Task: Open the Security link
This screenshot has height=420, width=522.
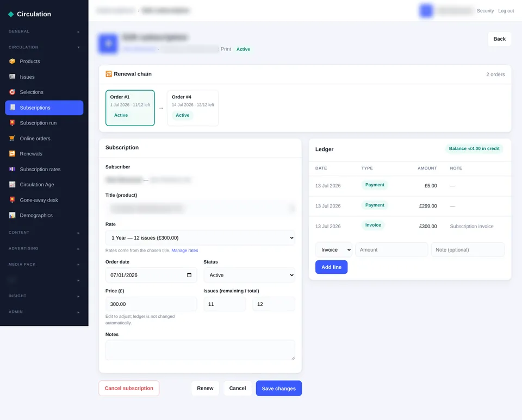Action: [485, 11]
